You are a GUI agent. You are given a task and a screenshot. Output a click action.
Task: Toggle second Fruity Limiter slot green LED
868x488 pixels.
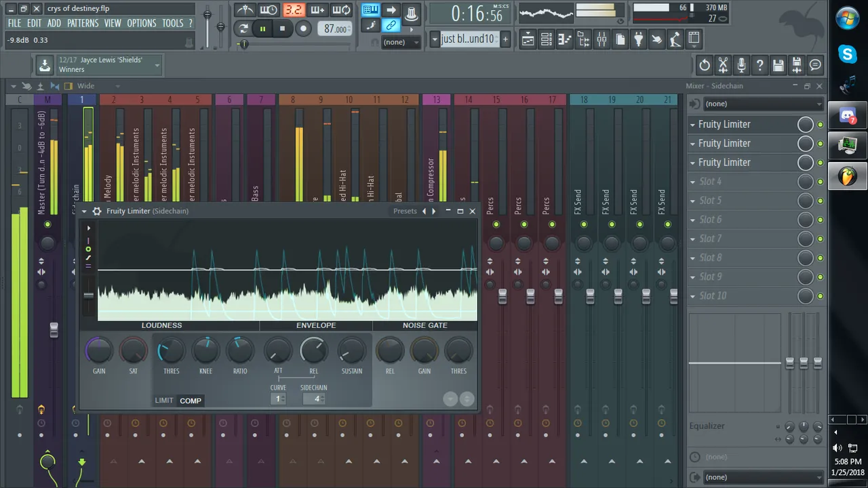[820, 144]
